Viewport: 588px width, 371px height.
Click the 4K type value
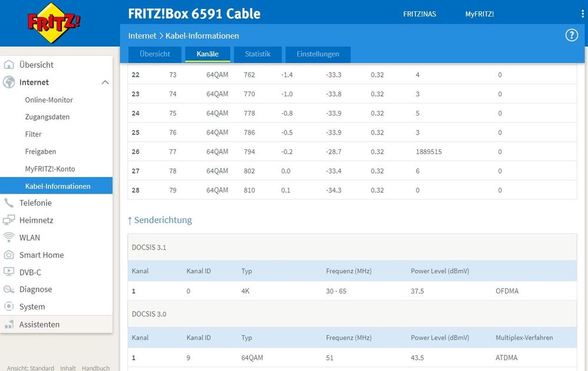point(245,291)
